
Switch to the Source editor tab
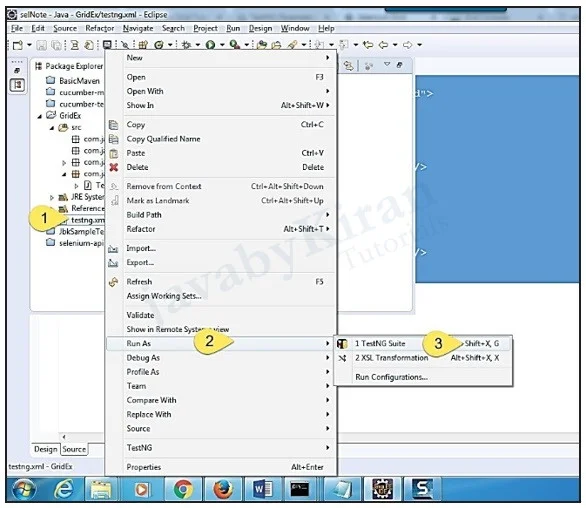(74, 449)
